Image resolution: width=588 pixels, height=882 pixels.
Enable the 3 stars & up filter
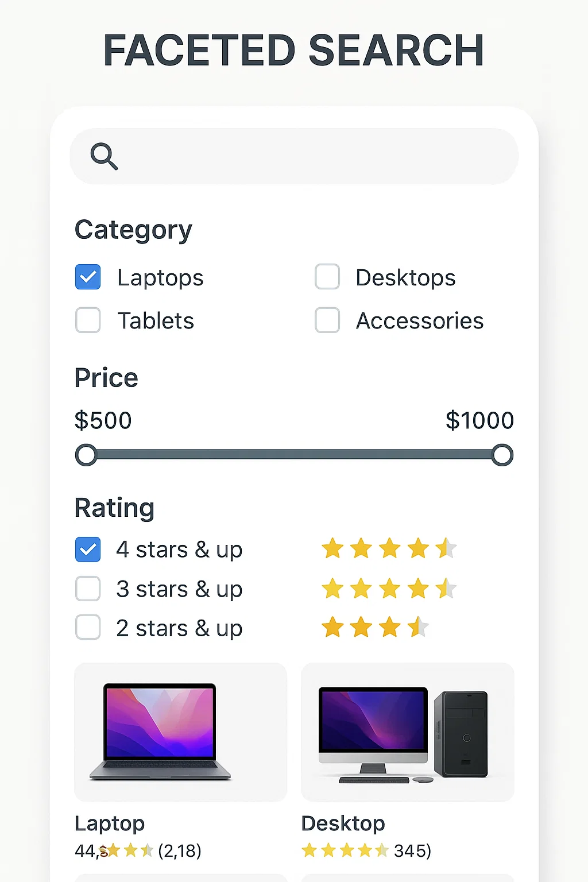click(x=88, y=589)
